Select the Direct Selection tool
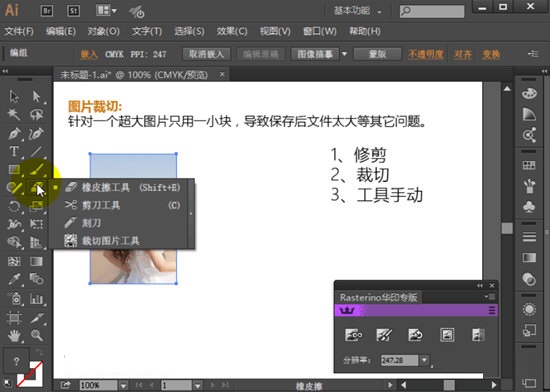The width and height of the screenshot is (550, 392). [x=36, y=96]
